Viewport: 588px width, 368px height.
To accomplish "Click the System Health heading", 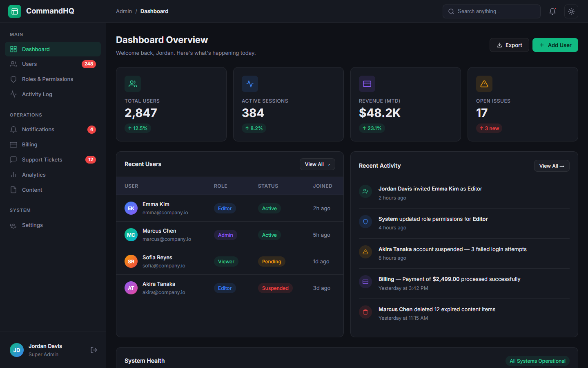I will tap(145, 361).
